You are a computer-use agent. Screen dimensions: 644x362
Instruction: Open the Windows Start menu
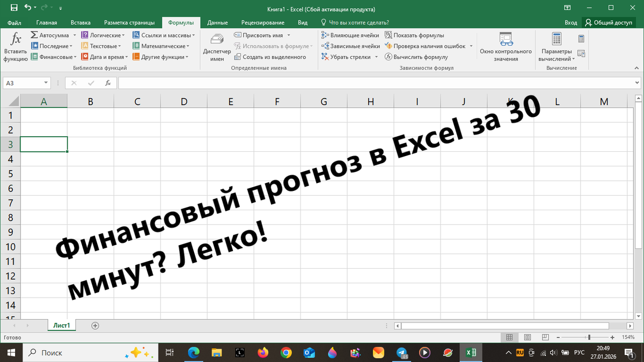(11, 352)
